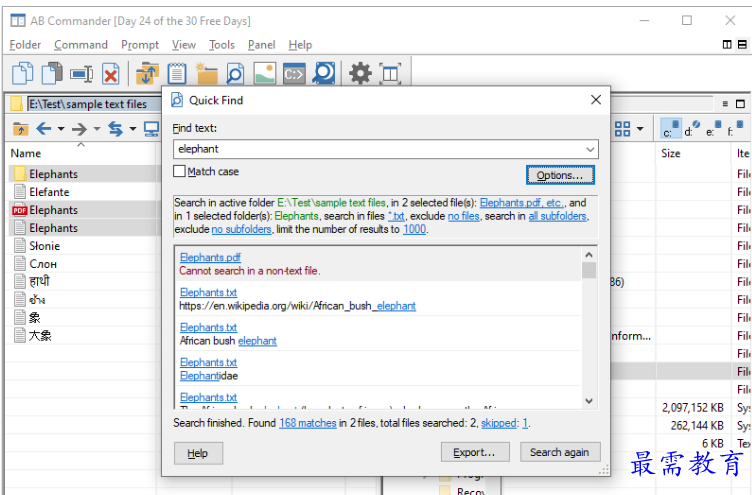Open the Elephants.pdf result link

[x=210, y=257]
